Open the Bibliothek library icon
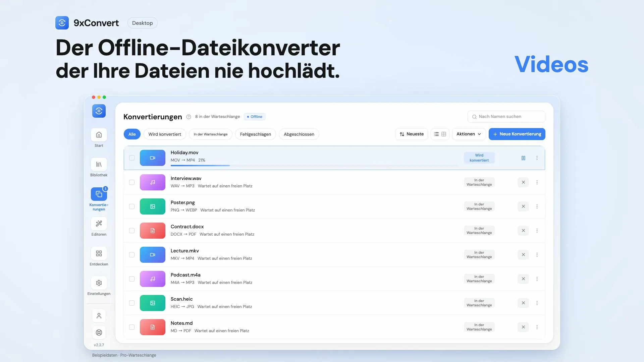This screenshot has height=362, width=644. pos(99,164)
